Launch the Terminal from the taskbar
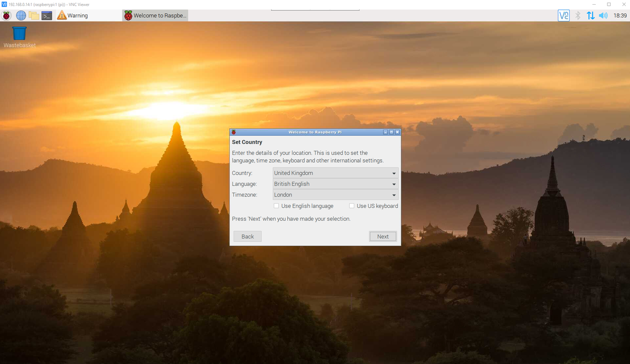Image resolution: width=630 pixels, height=364 pixels. pyautogui.click(x=46, y=15)
